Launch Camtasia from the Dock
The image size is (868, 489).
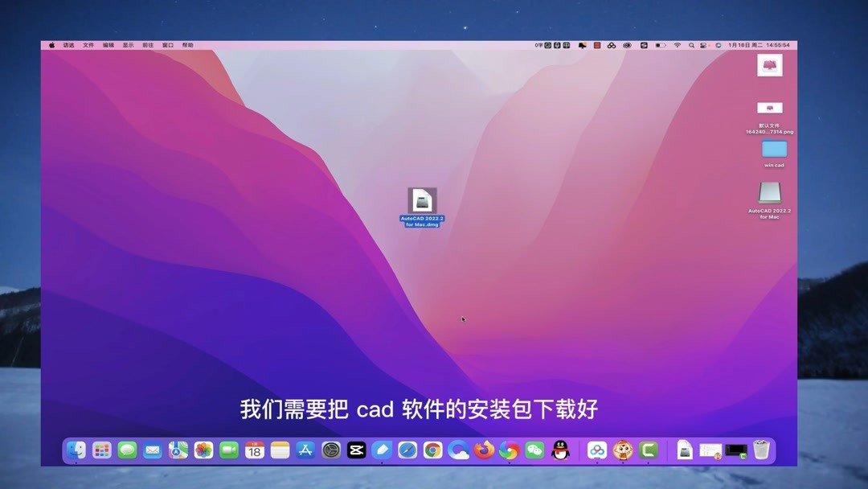click(x=647, y=450)
